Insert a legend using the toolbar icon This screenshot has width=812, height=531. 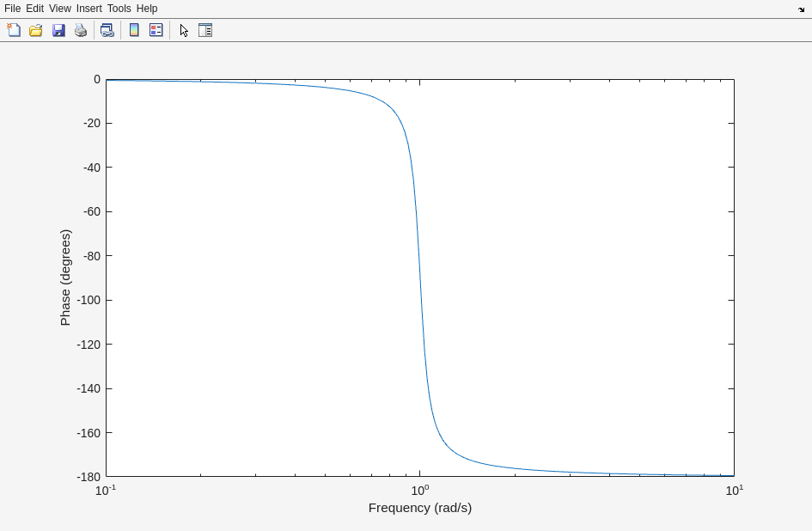156,30
